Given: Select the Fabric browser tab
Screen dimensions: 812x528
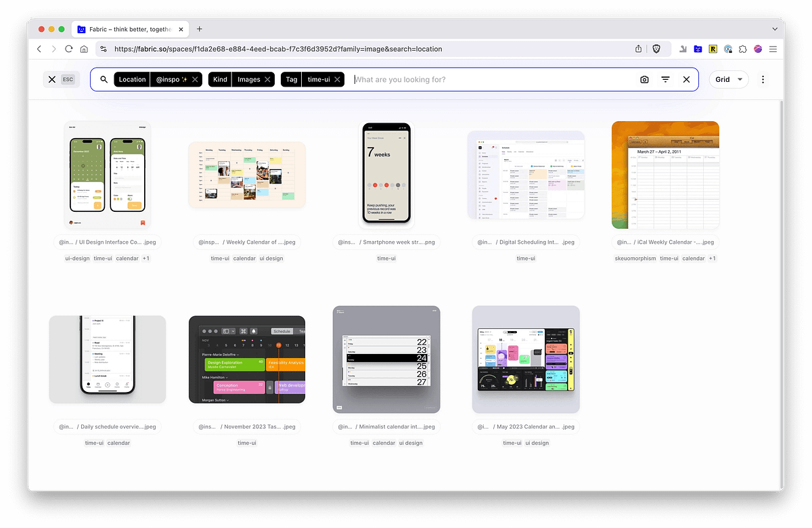Looking at the screenshot, I should [129, 29].
